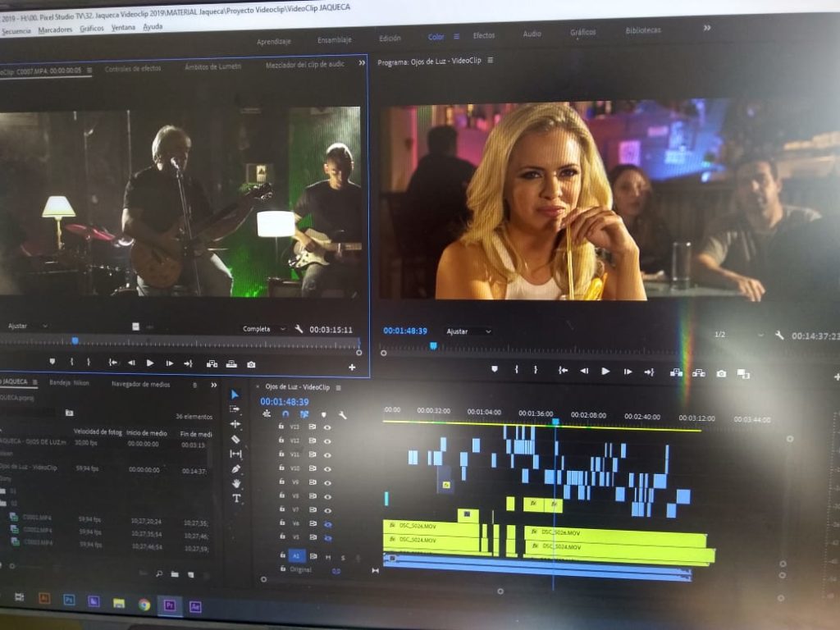
Task: Toggle lock on track V10
Action: pyautogui.click(x=281, y=468)
